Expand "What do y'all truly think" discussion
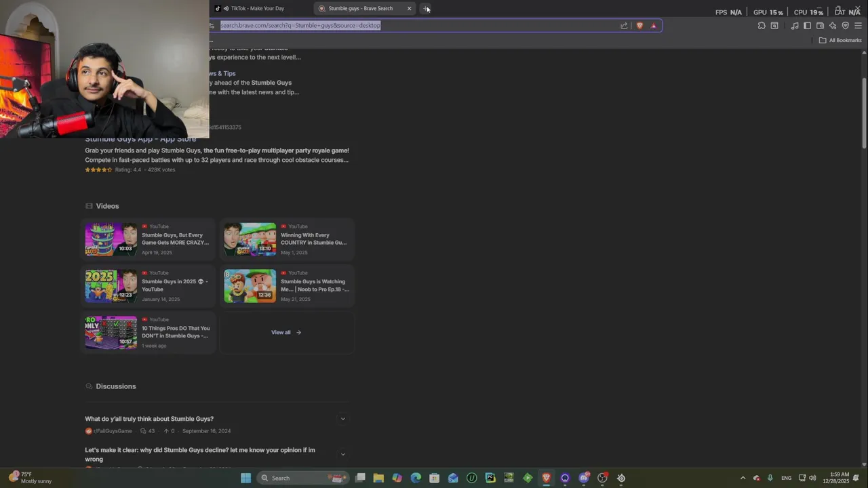Screen dimensions: 868x488 click(x=342, y=419)
